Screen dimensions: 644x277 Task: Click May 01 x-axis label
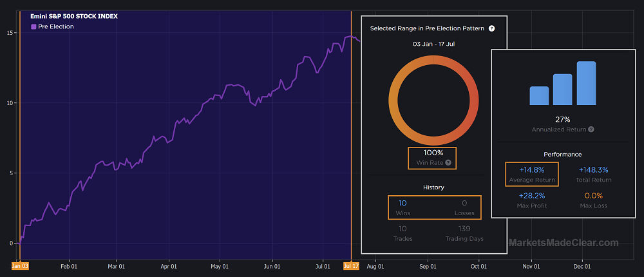[220, 266]
